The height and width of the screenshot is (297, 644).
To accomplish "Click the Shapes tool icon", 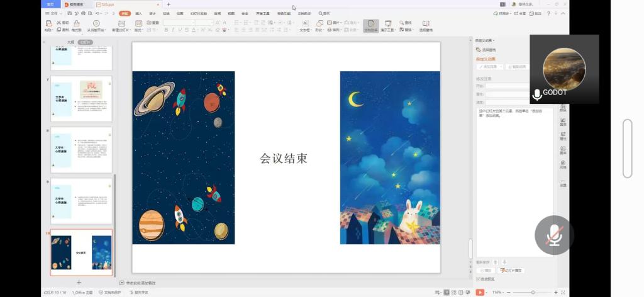I will [x=319, y=24].
